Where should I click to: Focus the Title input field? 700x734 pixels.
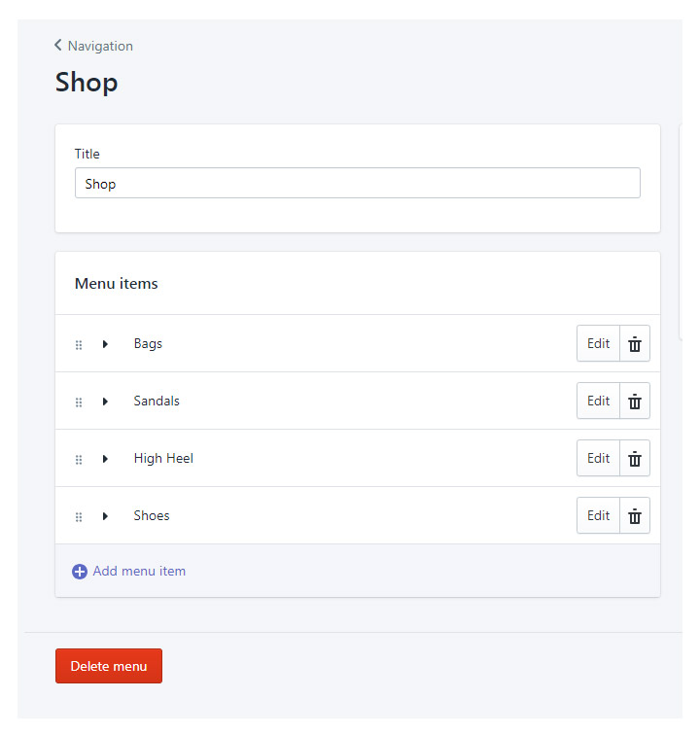357,183
